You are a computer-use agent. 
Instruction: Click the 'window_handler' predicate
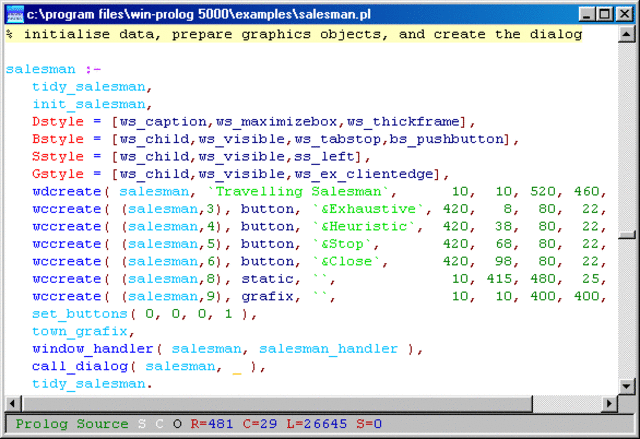tap(93, 349)
